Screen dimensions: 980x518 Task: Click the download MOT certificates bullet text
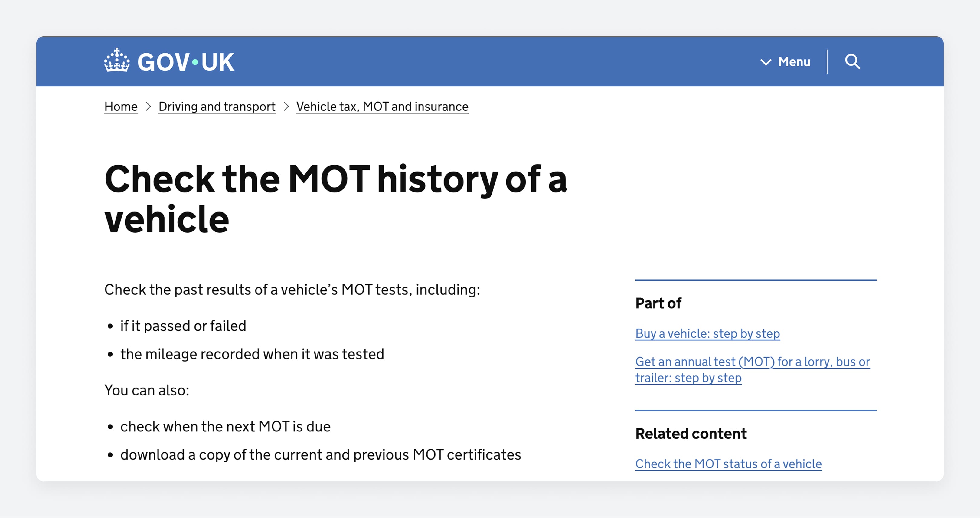point(320,455)
